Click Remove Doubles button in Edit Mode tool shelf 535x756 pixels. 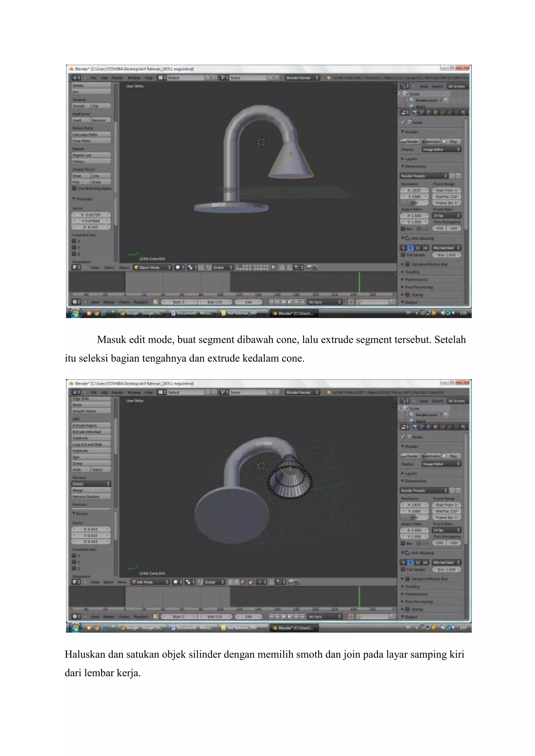click(91, 497)
